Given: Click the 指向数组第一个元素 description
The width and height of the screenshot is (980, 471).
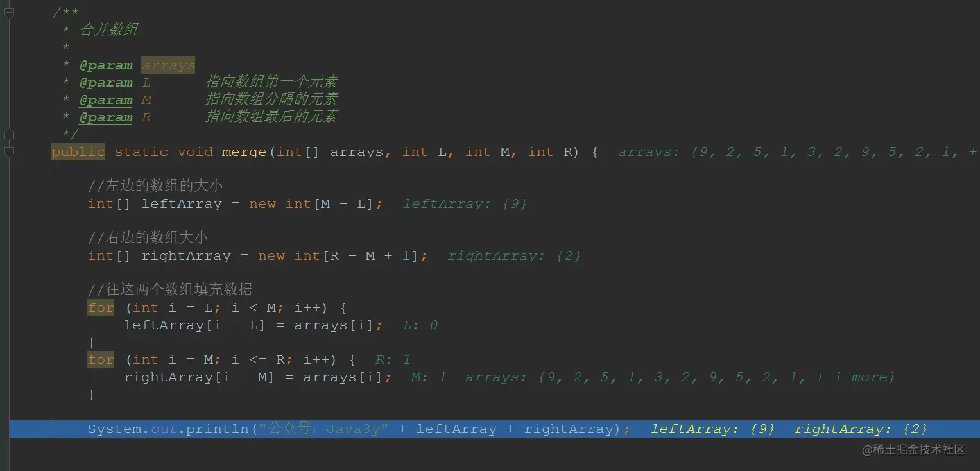Looking at the screenshot, I should [x=271, y=81].
